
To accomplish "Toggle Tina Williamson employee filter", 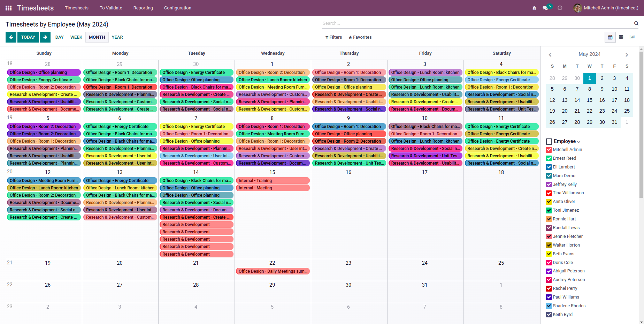I will (549, 193).
